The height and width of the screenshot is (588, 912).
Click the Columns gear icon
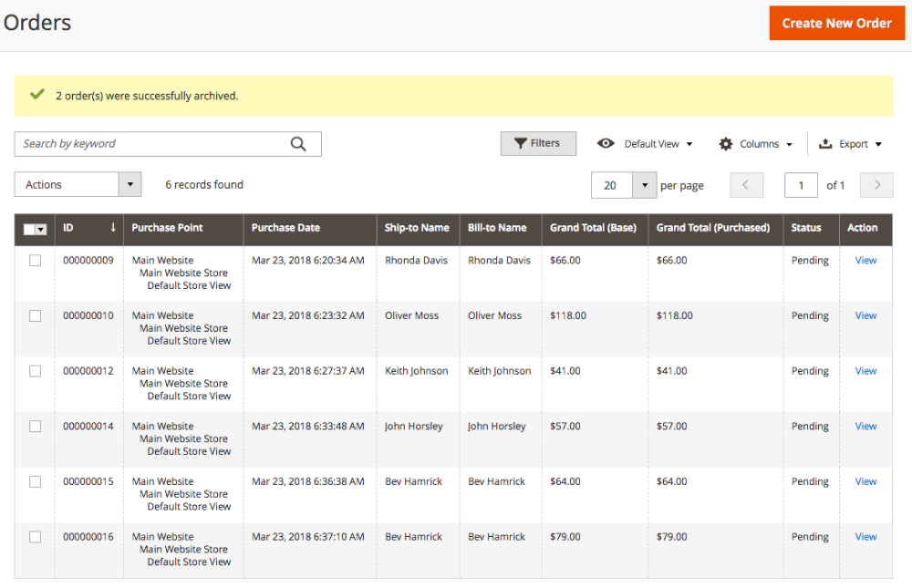pos(725,144)
